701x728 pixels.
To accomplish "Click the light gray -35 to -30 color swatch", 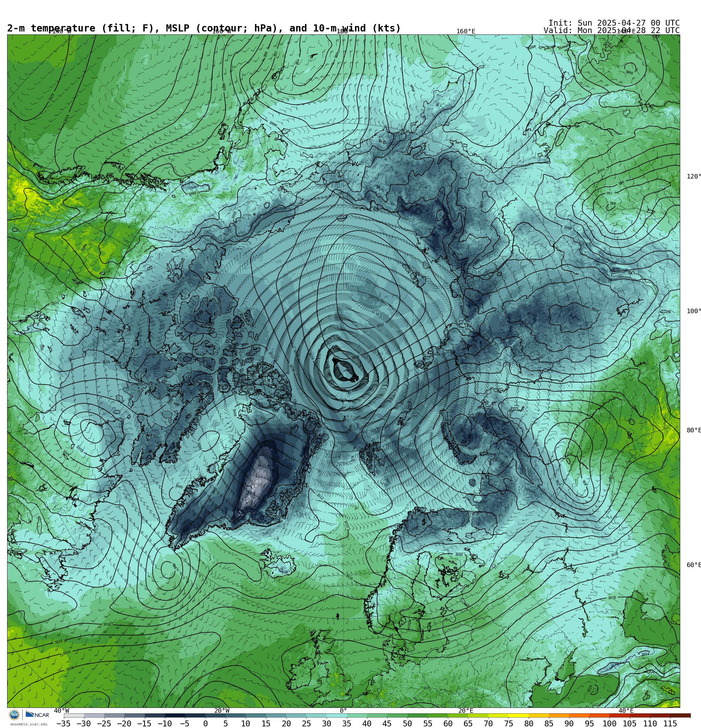I will point(74,715).
